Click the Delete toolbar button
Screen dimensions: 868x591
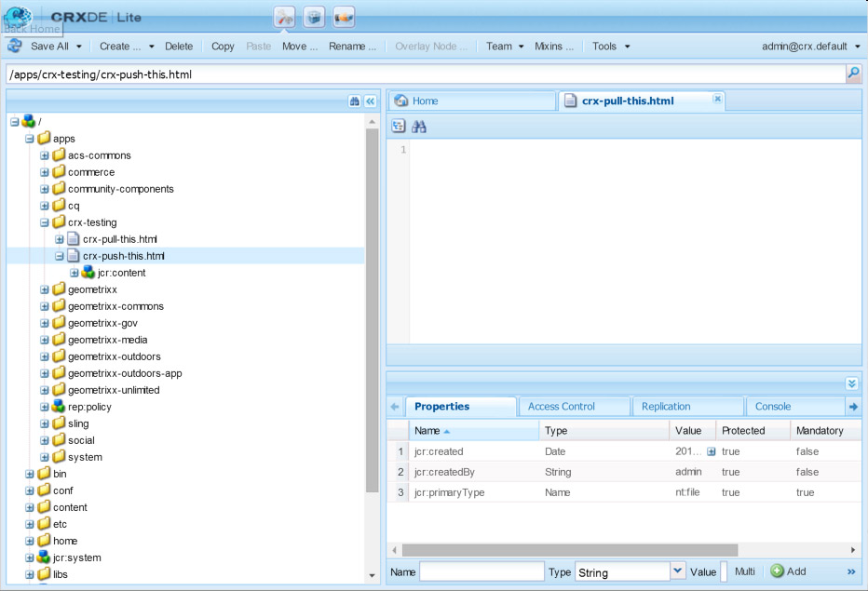(x=179, y=47)
